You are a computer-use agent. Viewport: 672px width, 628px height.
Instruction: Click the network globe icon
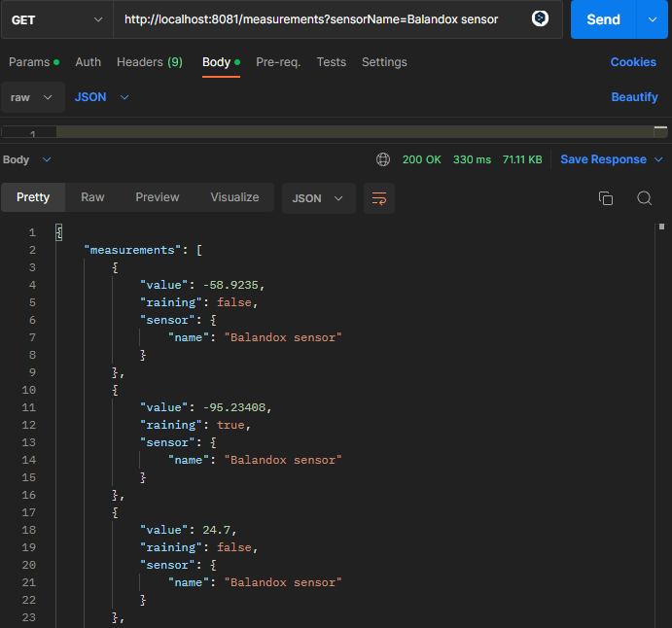click(383, 159)
